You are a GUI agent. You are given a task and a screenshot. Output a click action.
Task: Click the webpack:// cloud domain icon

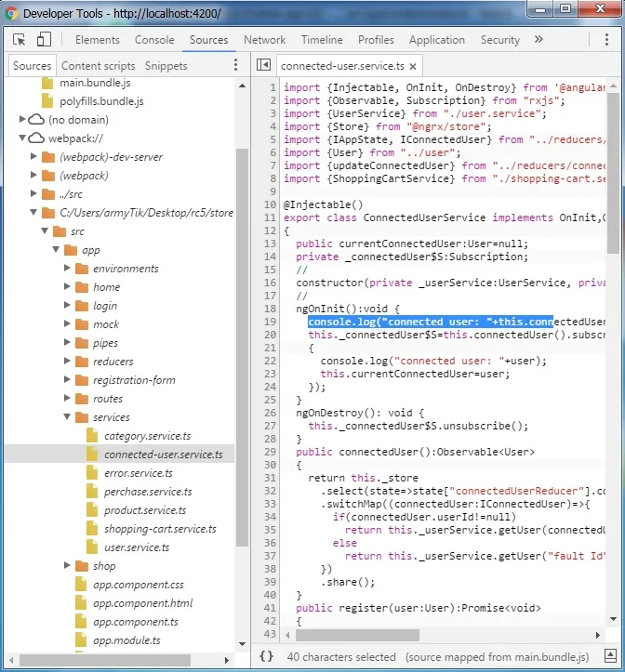tap(36, 138)
